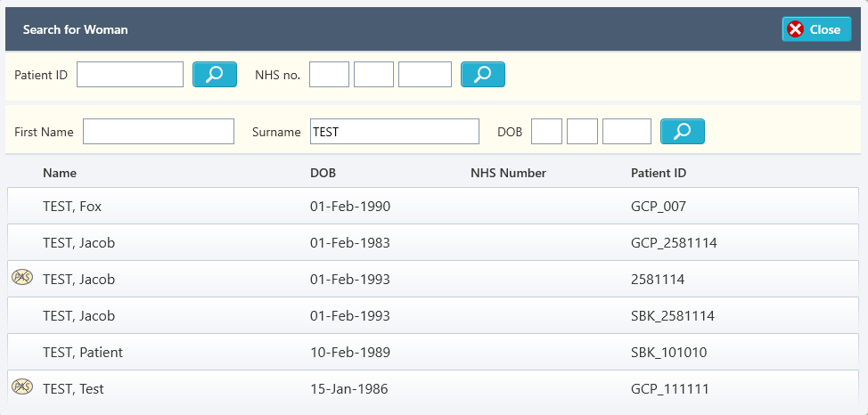Screen dimensions: 868x415
Task: Click the NHS no. search magnifier button
Action: tap(482, 75)
